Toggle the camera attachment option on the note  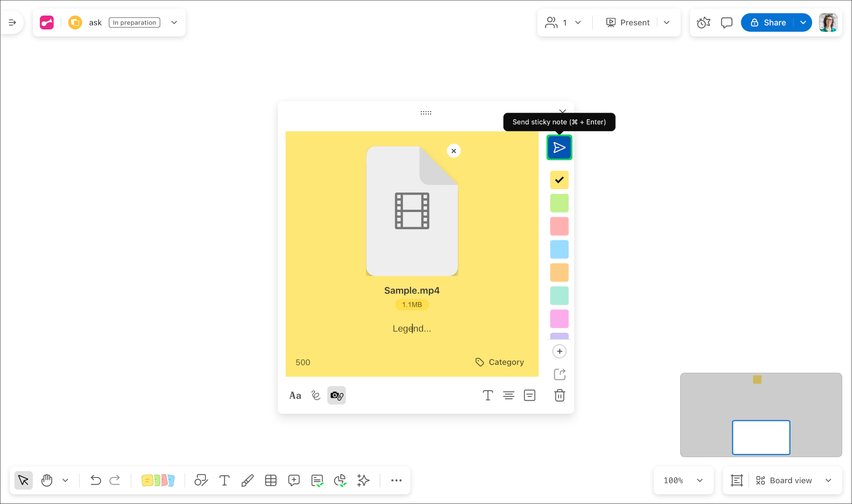point(336,395)
